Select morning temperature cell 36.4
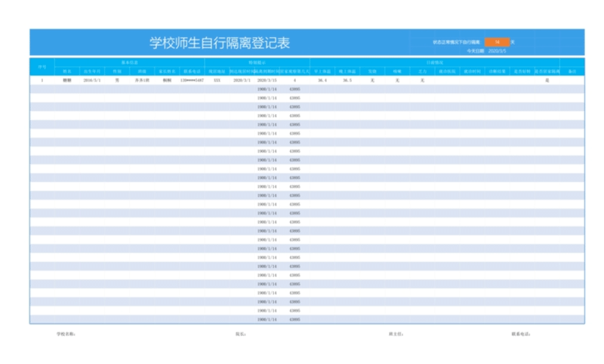 (x=322, y=79)
